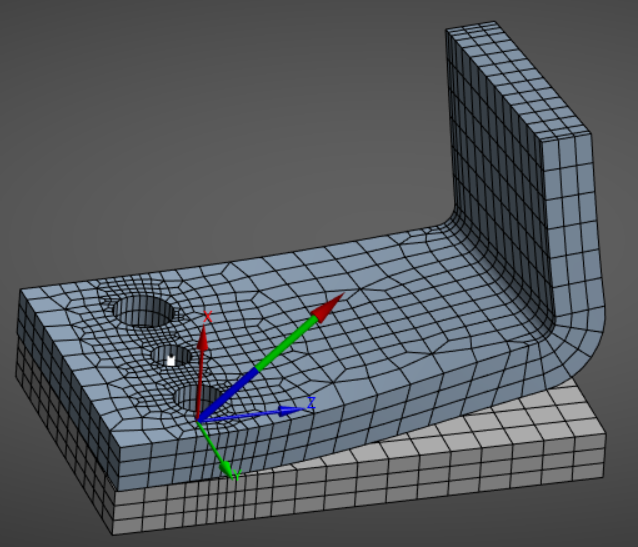Image resolution: width=638 pixels, height=547 pixels.
Task: Click the blue Z axis label
Action: pos(311,403)
